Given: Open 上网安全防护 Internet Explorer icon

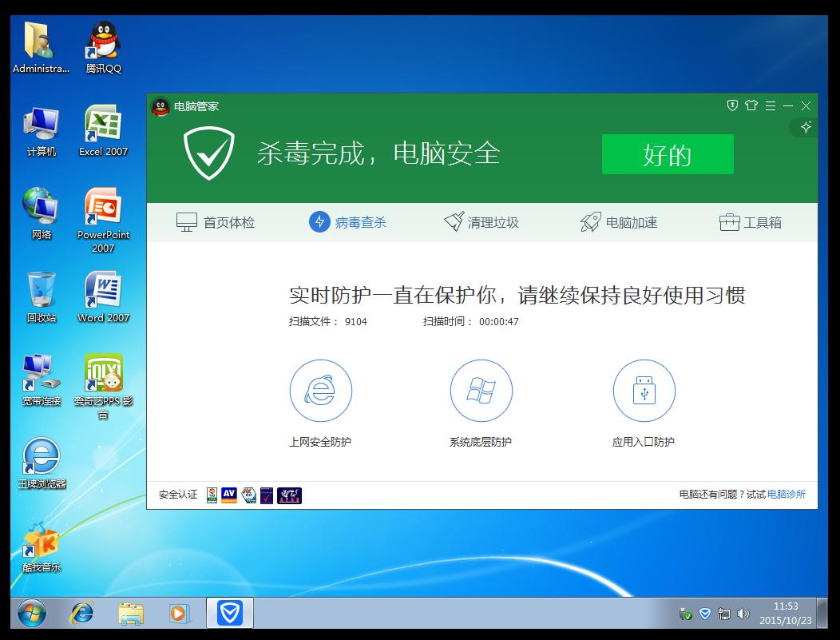Looking at the screenshot, I should tap(321, 390).
